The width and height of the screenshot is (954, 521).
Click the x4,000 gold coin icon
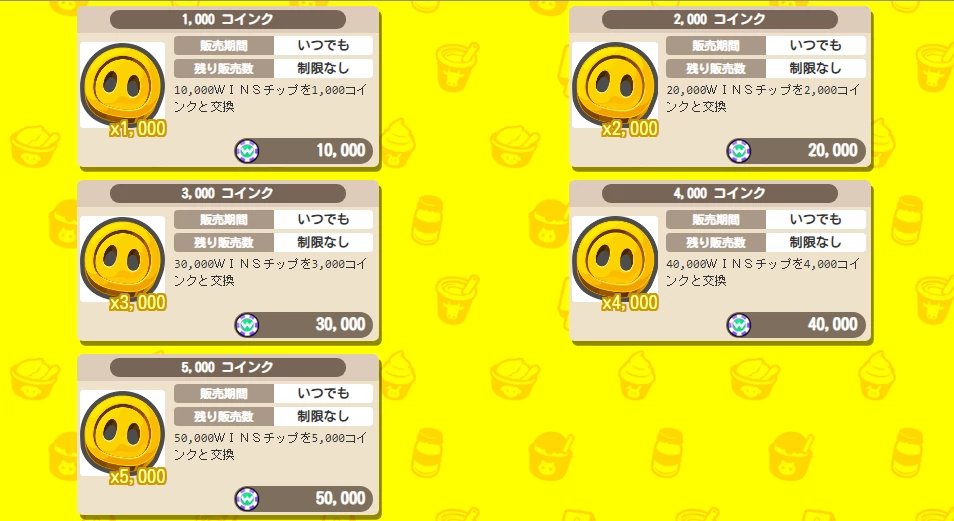tap(615, 259)
